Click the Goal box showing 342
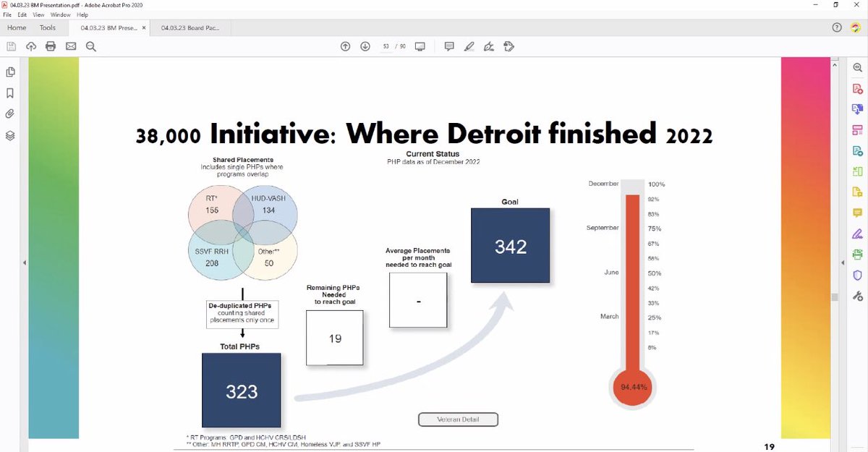This screenshot has height=452, width=868. (510, 245)
